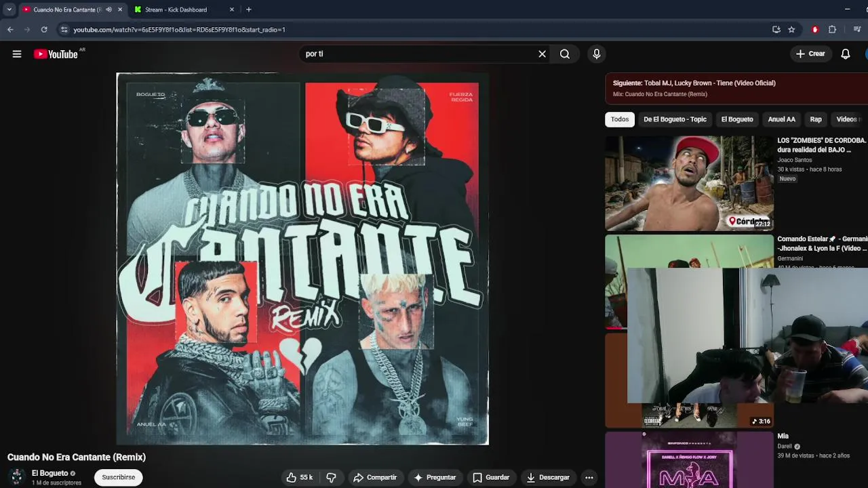
Task: Click El Bogueto channel avatar
Action: [x=16, y=477]
